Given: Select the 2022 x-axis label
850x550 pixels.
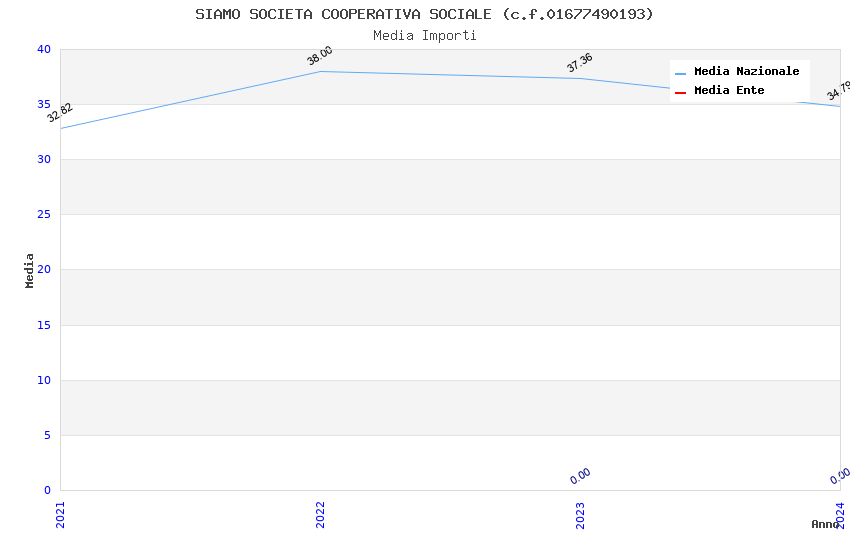Looking at the screenshot, I should coord(320,514).
